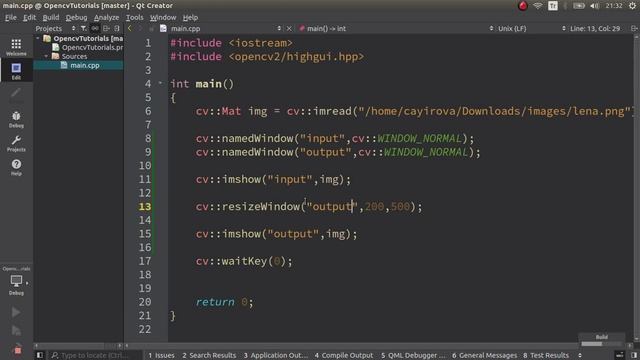
Task: Open the Debug menu
Action: point(76,17)
